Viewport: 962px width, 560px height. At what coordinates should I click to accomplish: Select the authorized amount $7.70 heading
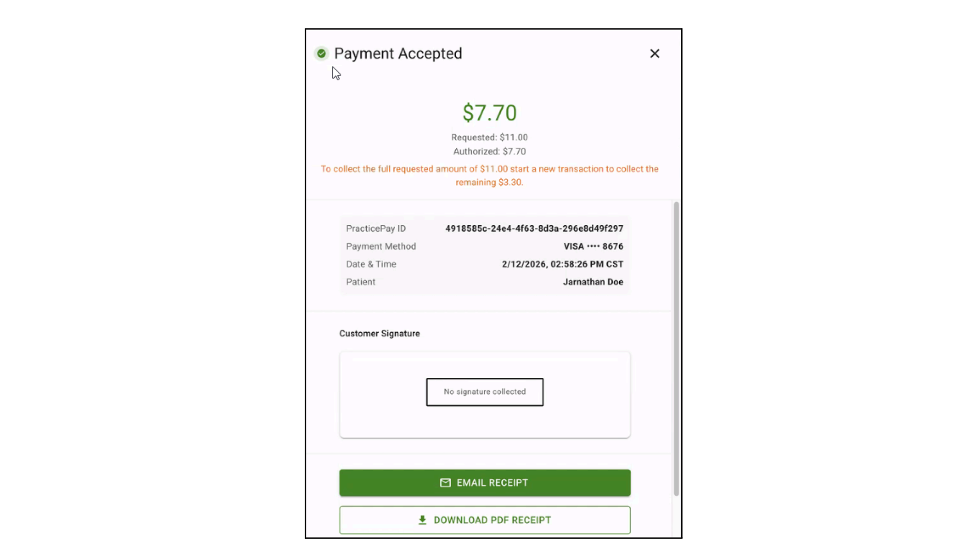[489, 113]
